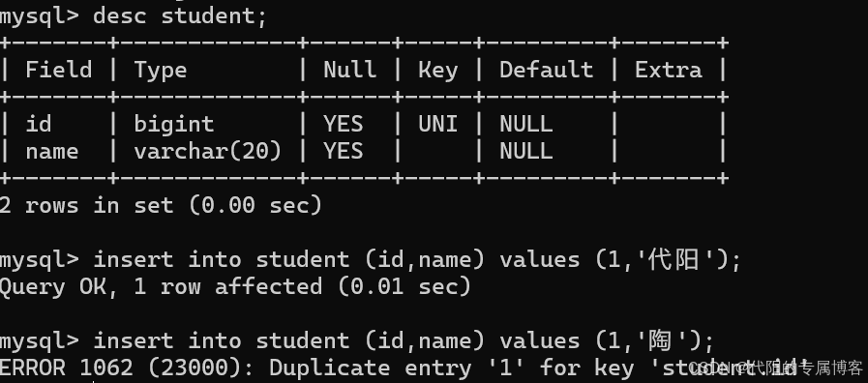This screenshot has height=383, width=868.
Task: Click NULL default in the name row
Action: click(x=525, y=151)
